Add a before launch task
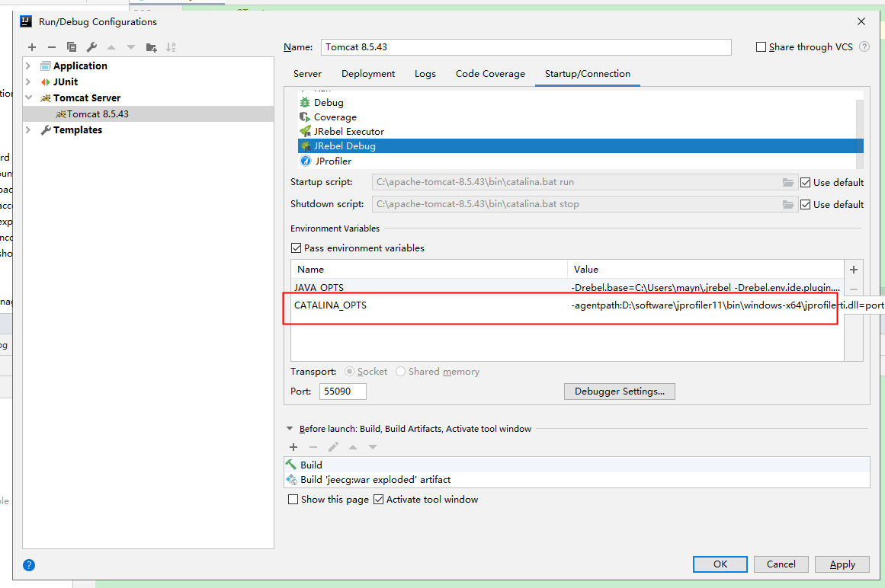 (293, 447)
